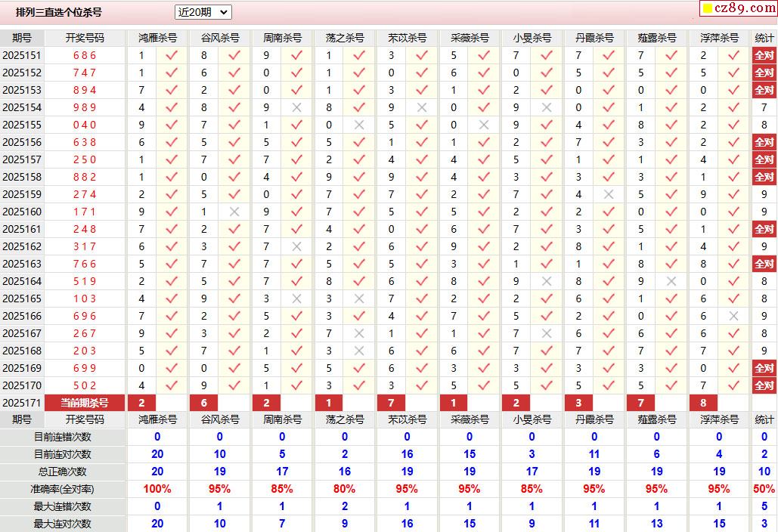
Task: Click the 50% accuracy value in 统计 column
Action: click(764, 489)
